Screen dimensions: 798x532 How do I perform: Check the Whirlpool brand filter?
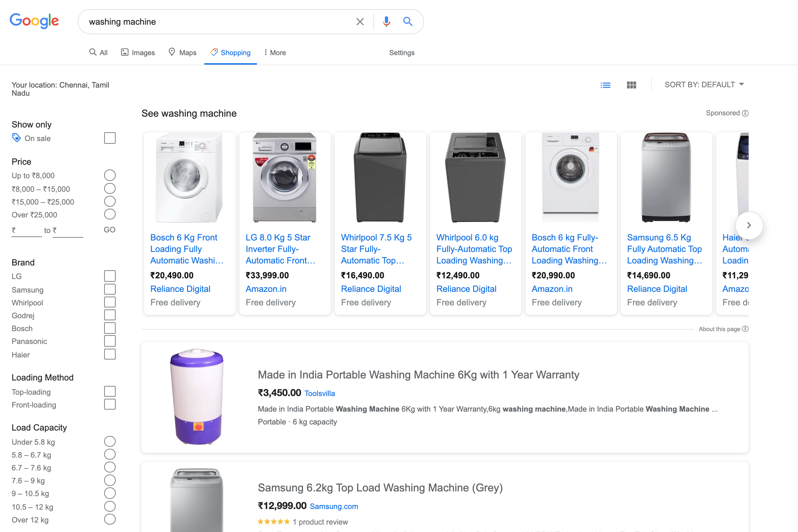(110, 302)
